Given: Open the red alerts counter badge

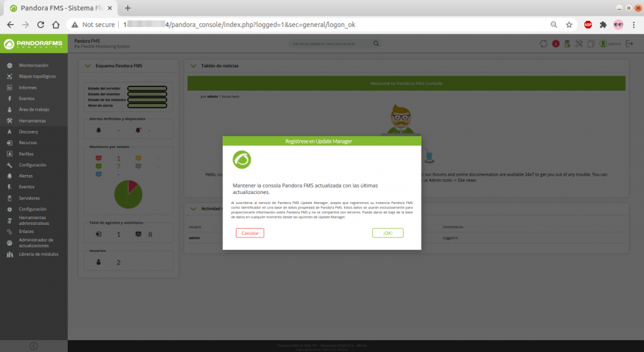Looking at the screenshot, I should pyautogui.click(x=556, y=43).
